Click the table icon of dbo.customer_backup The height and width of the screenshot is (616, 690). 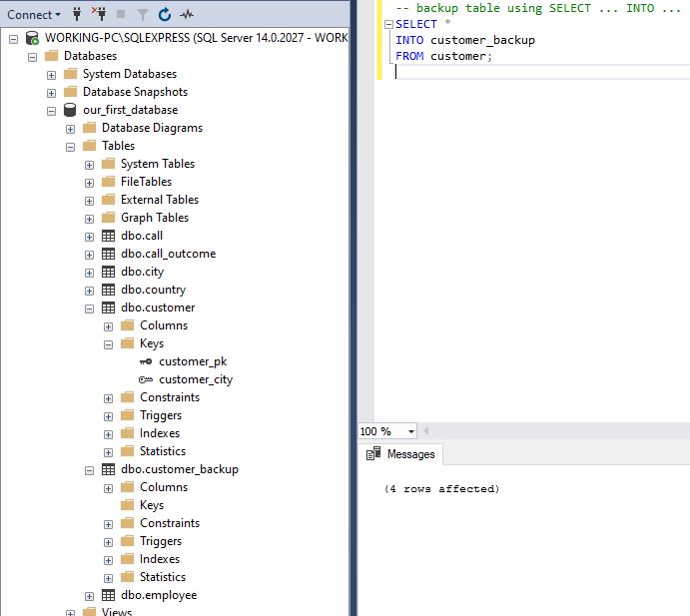click(108, 469)
